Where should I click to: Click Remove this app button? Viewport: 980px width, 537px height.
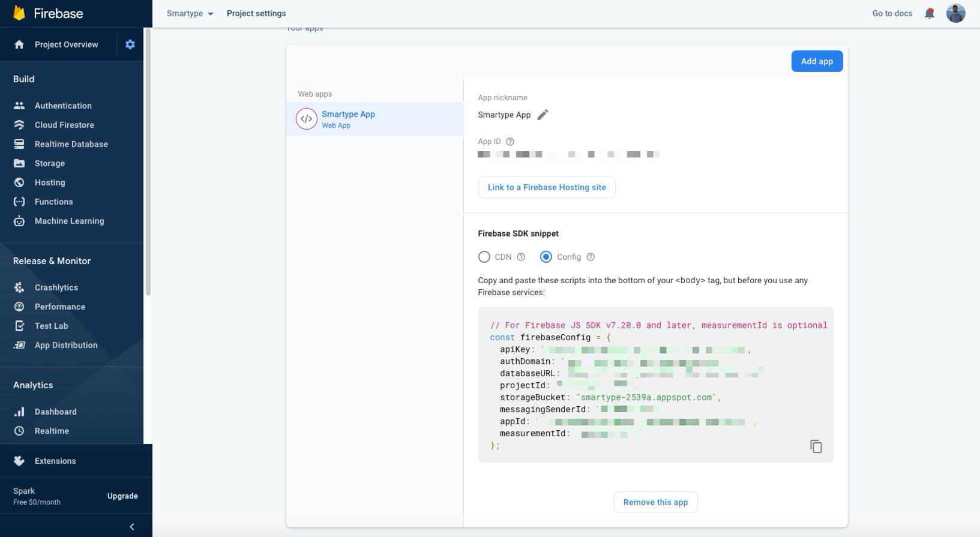pyautogui.click(x=655, y=502)
